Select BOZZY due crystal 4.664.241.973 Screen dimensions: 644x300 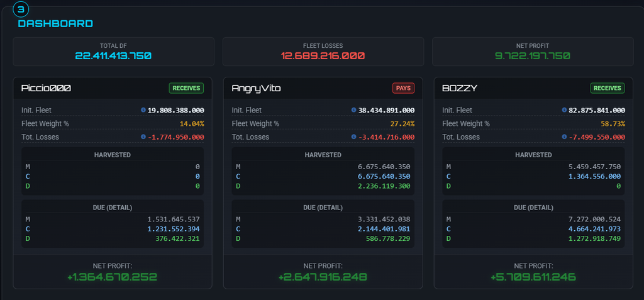(594, 229)
